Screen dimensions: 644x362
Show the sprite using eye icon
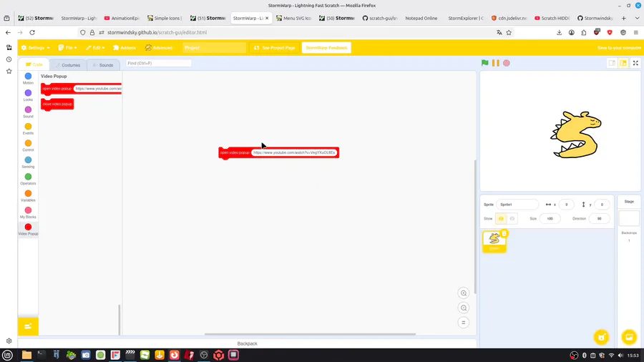click(x=501, y=219)
